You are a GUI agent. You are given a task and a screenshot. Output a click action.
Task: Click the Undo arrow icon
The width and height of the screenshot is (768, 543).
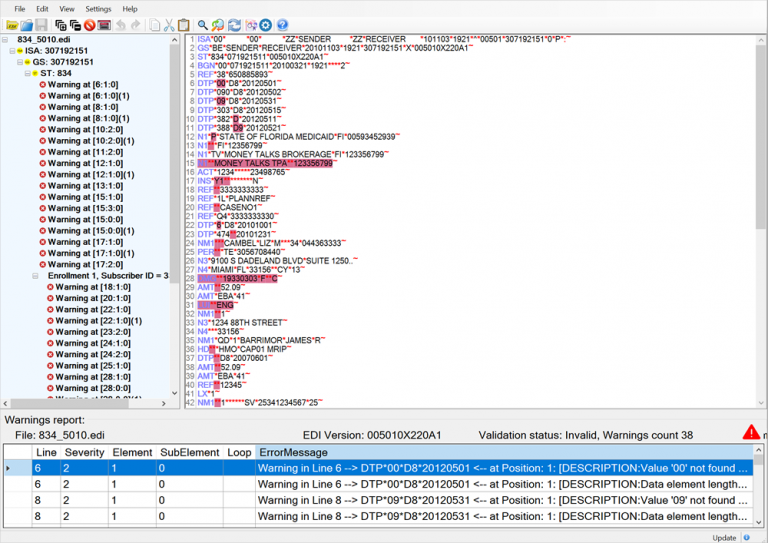120,25
